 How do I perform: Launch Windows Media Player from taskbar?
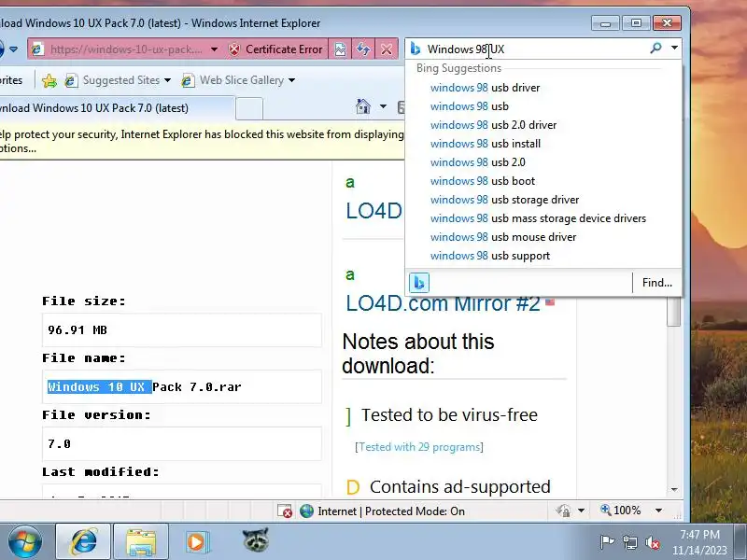point(197,541)
